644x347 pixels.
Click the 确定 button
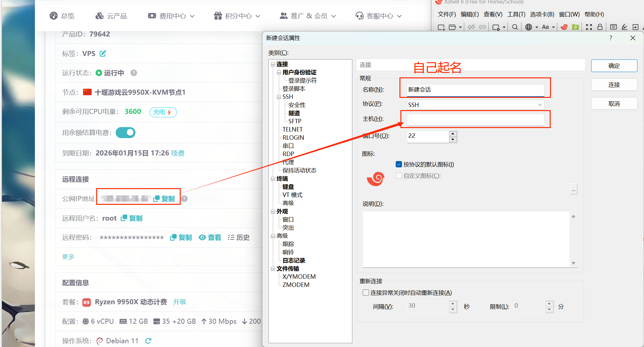614,66
